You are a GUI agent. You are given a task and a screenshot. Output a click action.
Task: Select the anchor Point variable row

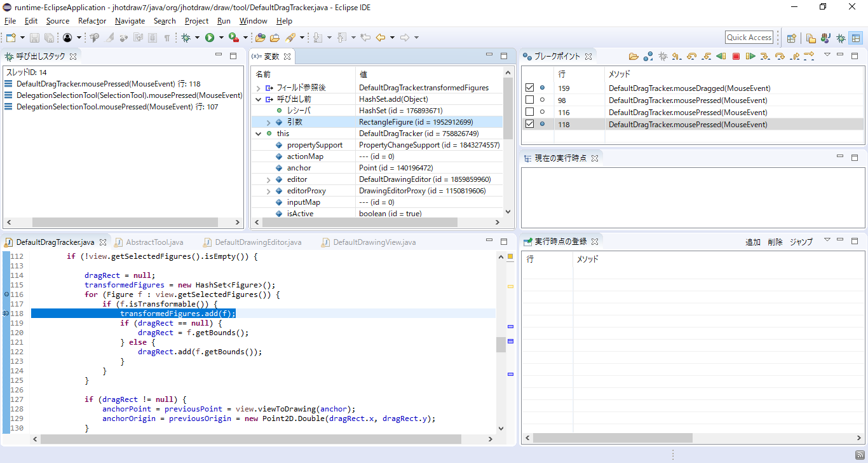coord(377,168)
